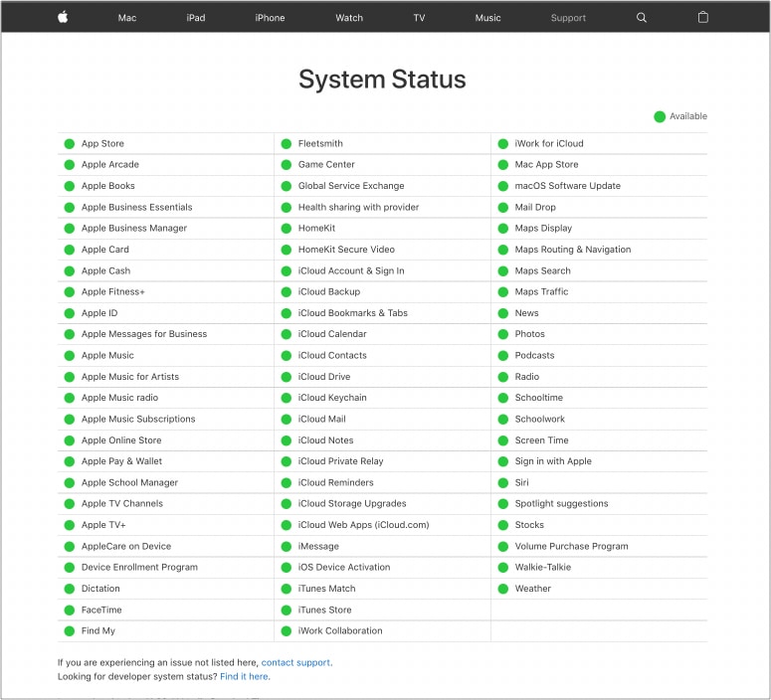771x700 pixels.
Task: Select Apple Music for Artists entry
Action: (x=130, y=377)
